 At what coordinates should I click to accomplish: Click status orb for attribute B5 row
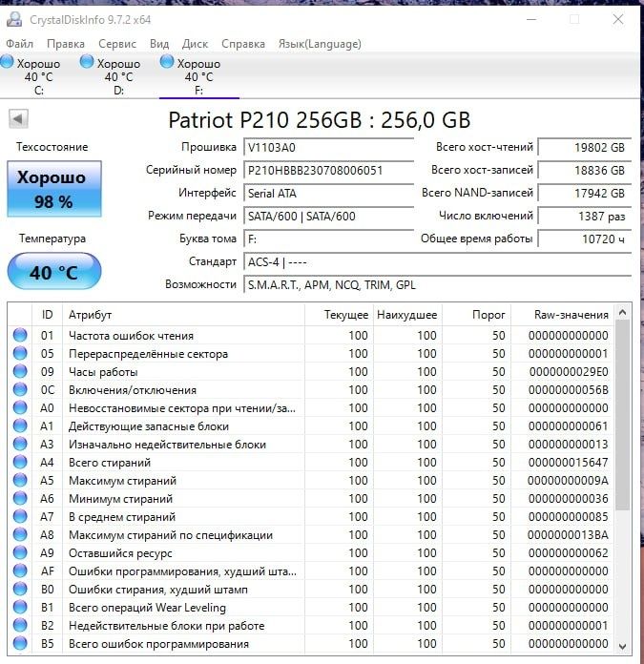(20, 644)
